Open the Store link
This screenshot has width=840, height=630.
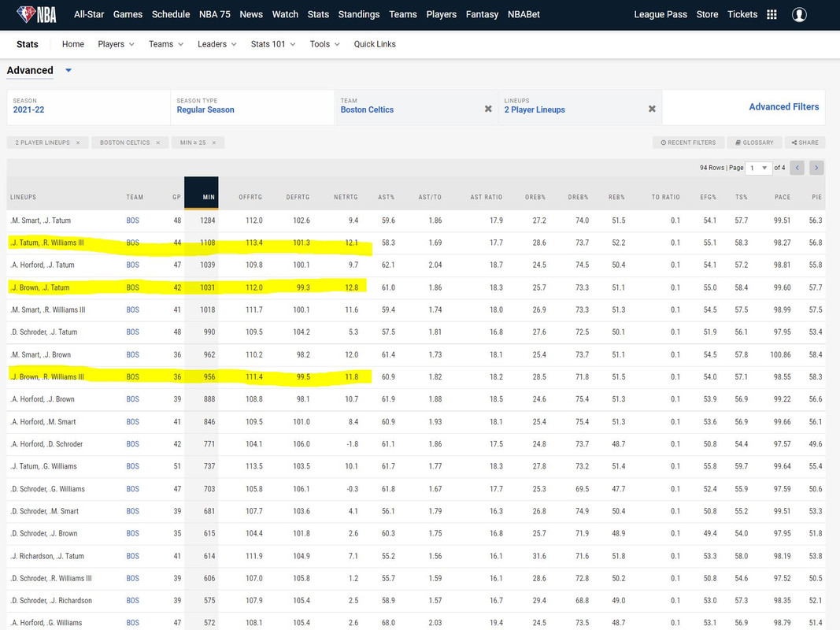707,14
